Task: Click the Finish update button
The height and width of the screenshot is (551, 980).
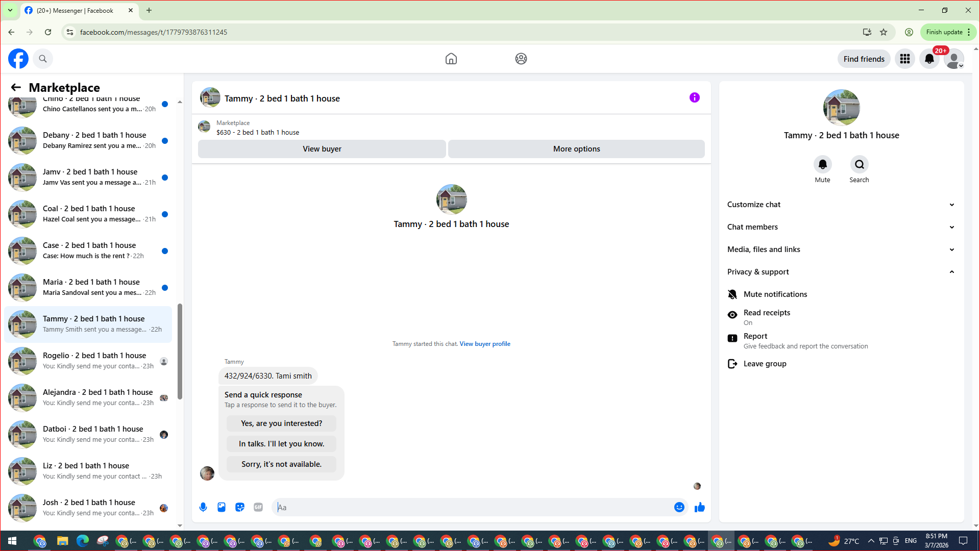Action: click(948, 32)
